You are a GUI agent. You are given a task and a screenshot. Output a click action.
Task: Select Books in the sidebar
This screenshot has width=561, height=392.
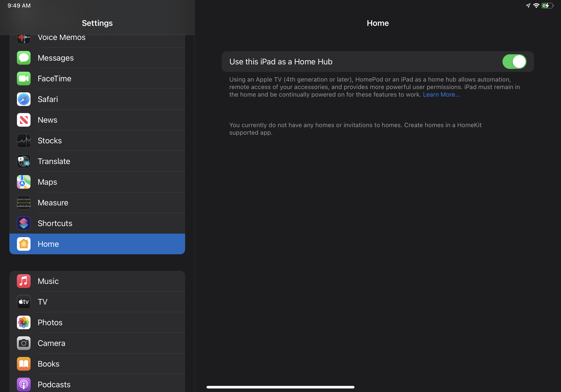click(97, 364)
